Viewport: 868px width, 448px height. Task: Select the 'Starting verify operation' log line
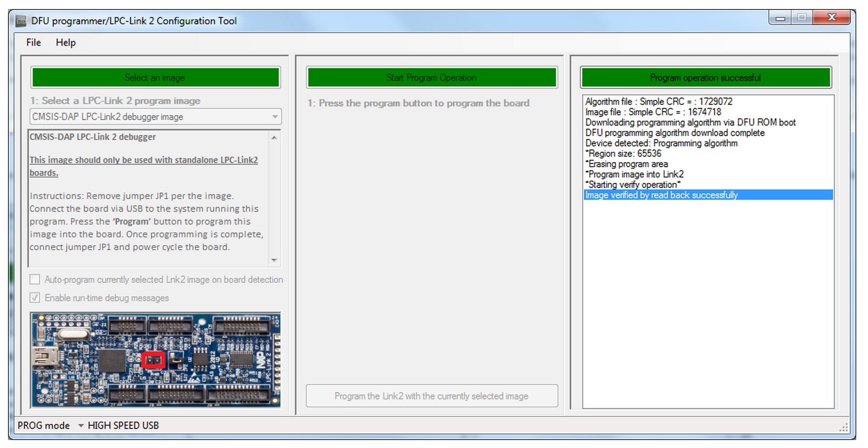click(x=708, y=185)
